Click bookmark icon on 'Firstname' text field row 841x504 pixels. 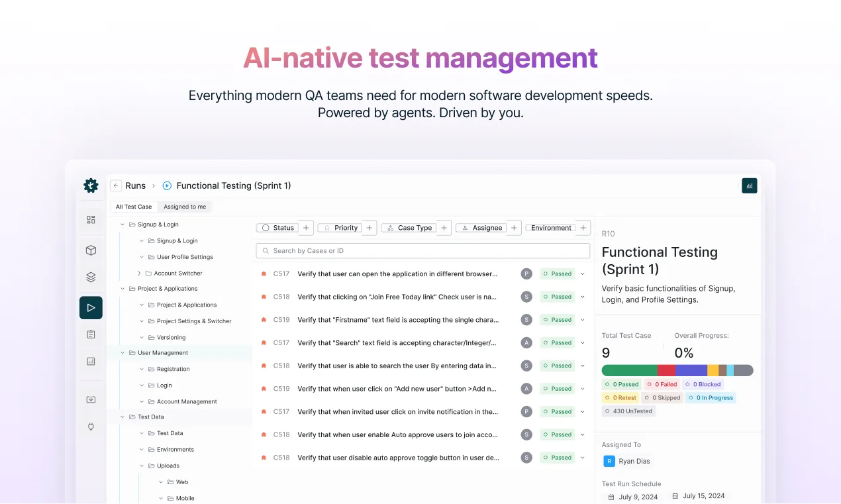[x=264, y=320]
